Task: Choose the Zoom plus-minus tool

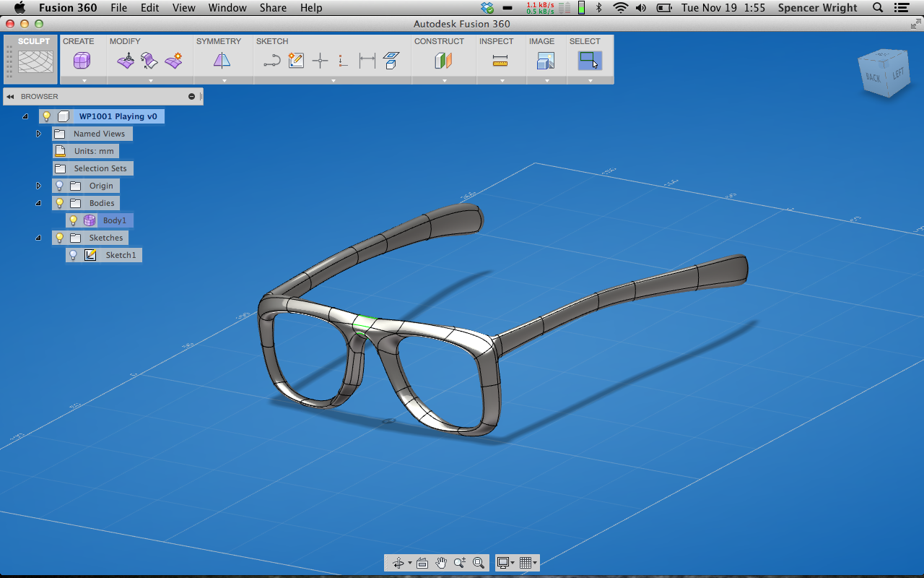Action: pos(459,563)
